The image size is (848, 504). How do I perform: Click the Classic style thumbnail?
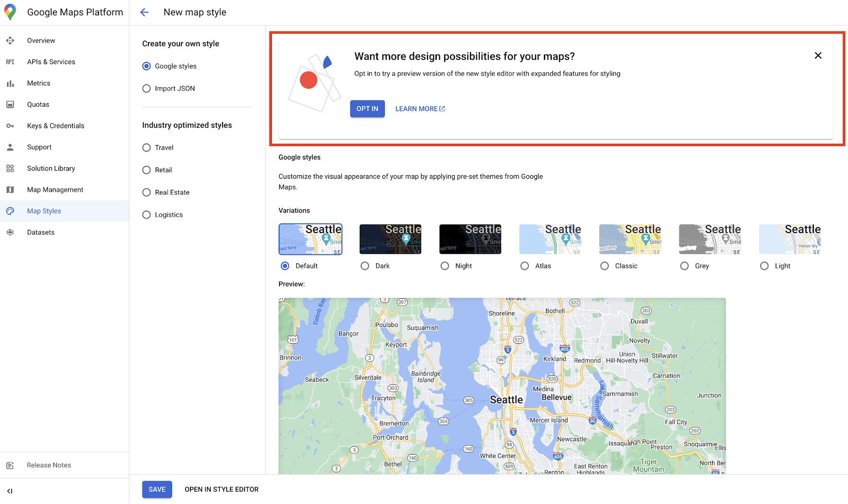(630, 239)
